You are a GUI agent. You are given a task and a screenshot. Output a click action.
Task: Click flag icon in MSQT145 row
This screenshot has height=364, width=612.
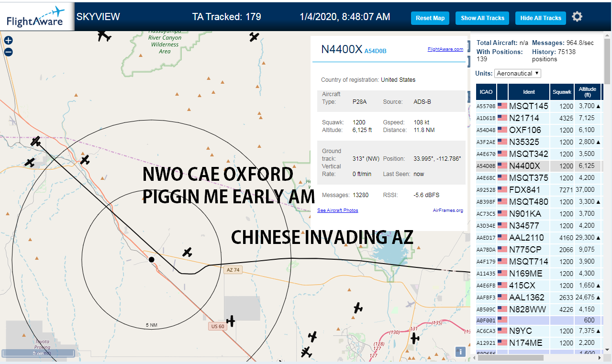[x=502, y=106]
